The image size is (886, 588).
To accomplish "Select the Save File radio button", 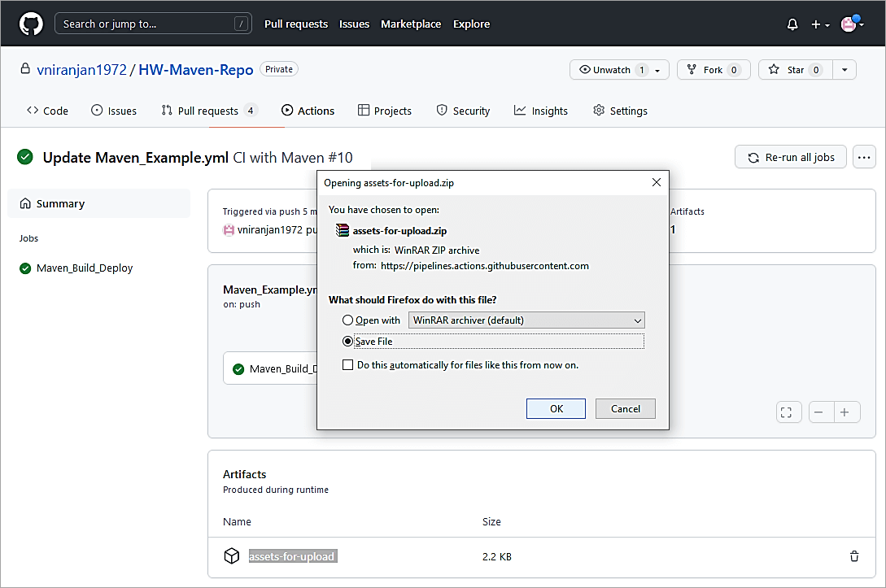I will (348, 342).
